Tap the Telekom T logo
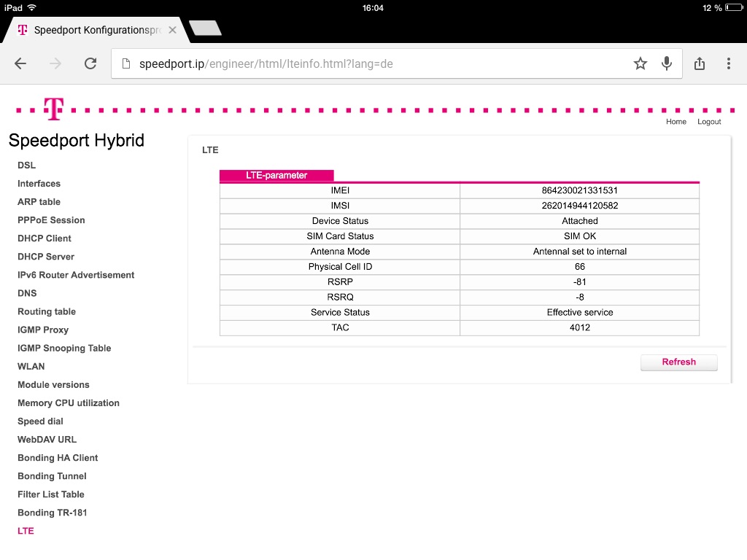 pyautogui.click(x=53, y=109)
